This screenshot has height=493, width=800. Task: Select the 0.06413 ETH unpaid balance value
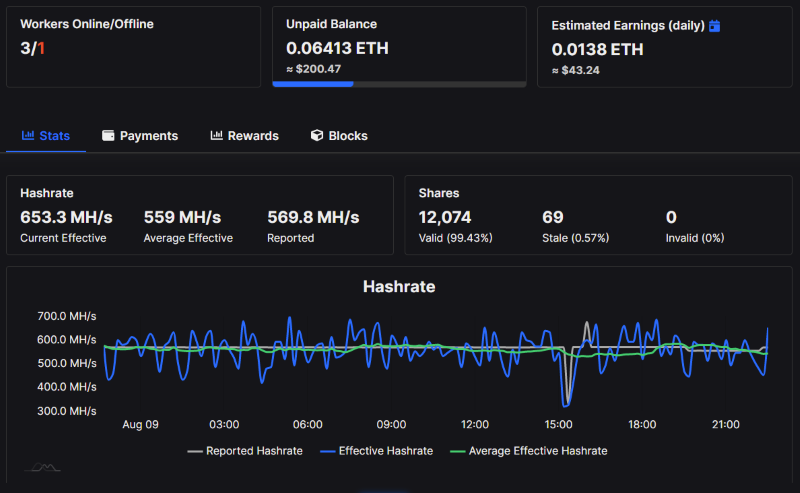coord(337,48)
